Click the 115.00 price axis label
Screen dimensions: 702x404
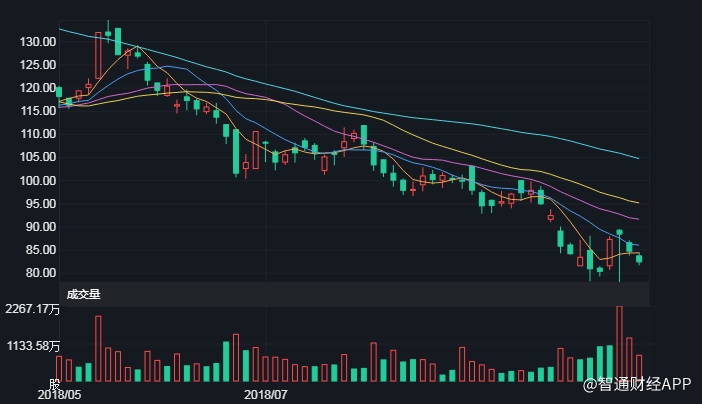[36, 111]
